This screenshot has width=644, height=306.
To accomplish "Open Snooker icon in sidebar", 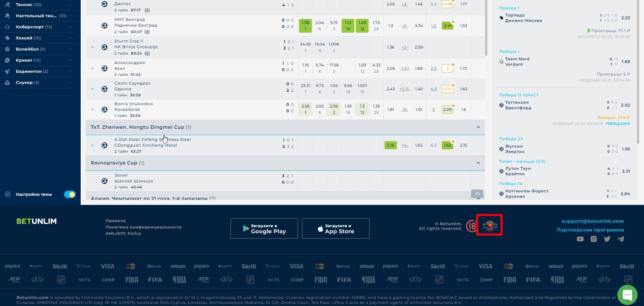I will [x=7, y=83].
